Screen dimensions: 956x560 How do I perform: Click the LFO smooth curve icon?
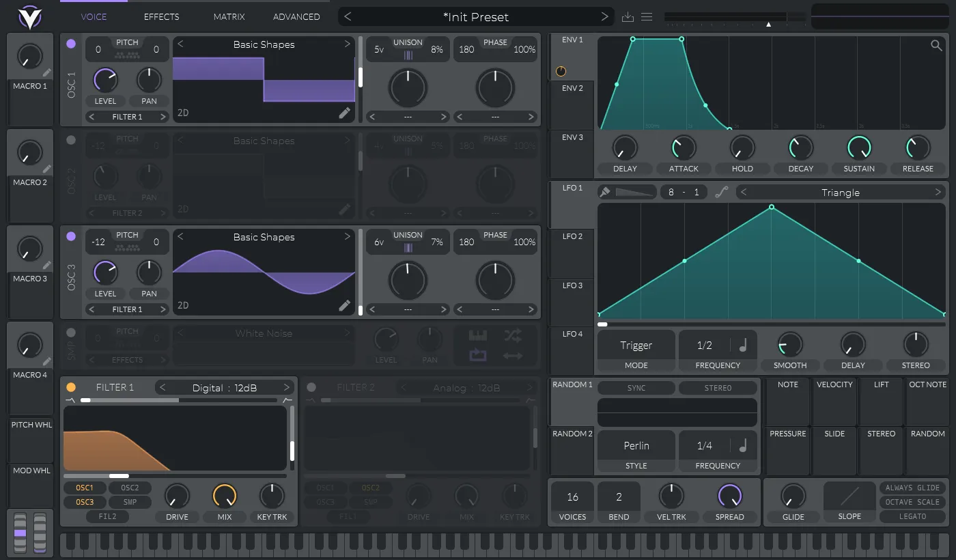(722, 193)
